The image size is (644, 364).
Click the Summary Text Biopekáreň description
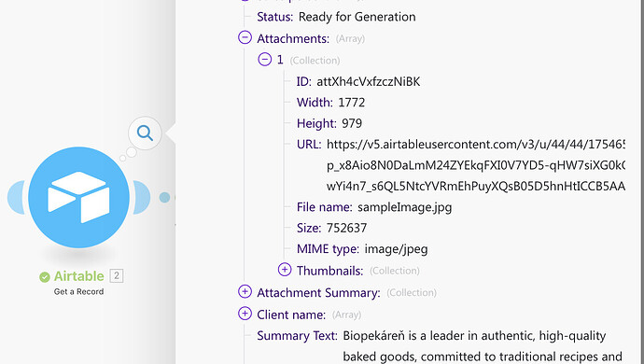(483, 346)
